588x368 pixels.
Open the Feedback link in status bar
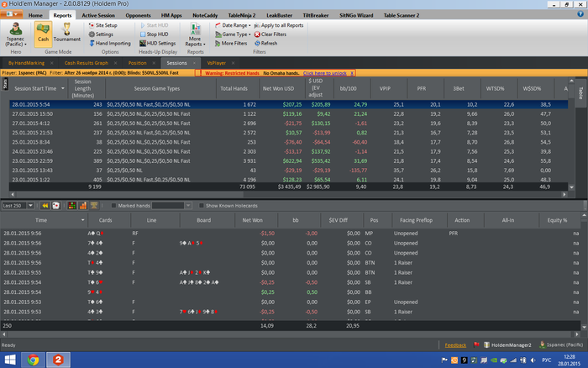[x=455, y=345]
